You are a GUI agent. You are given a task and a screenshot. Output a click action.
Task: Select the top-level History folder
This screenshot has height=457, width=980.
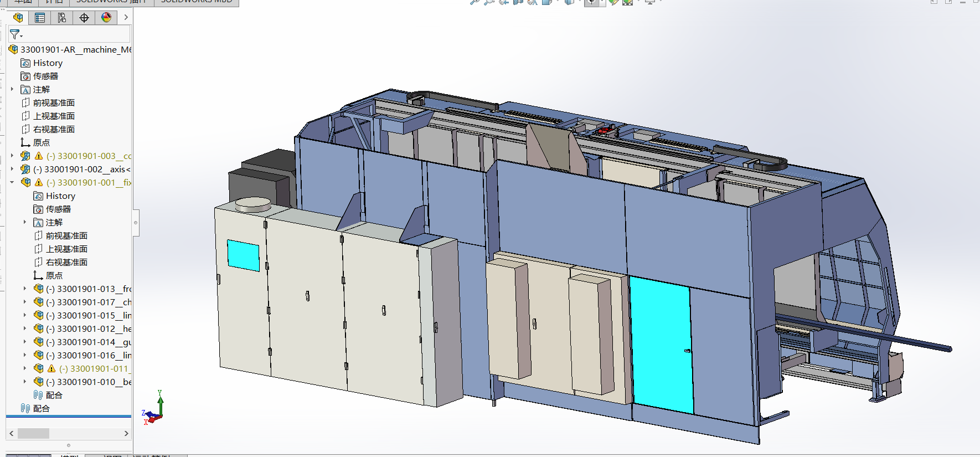[48, 63]
